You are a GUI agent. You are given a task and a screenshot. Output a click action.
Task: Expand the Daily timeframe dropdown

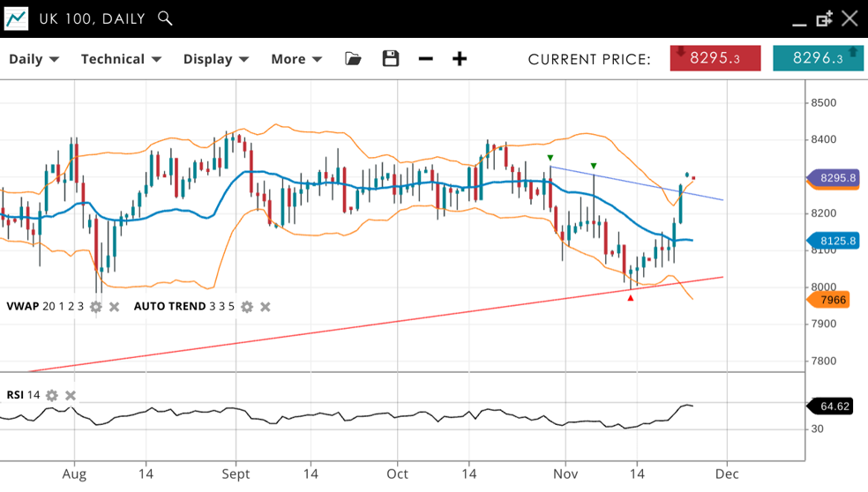34,59
